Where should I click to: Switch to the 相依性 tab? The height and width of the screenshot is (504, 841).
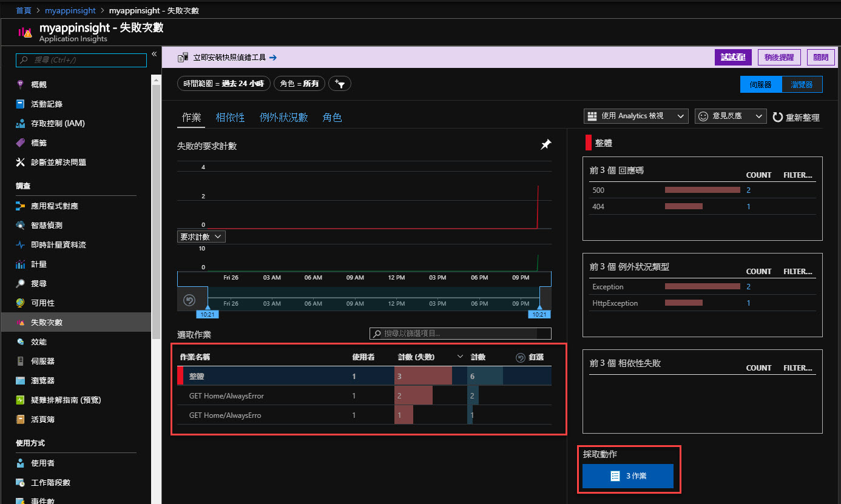(230, 117)
